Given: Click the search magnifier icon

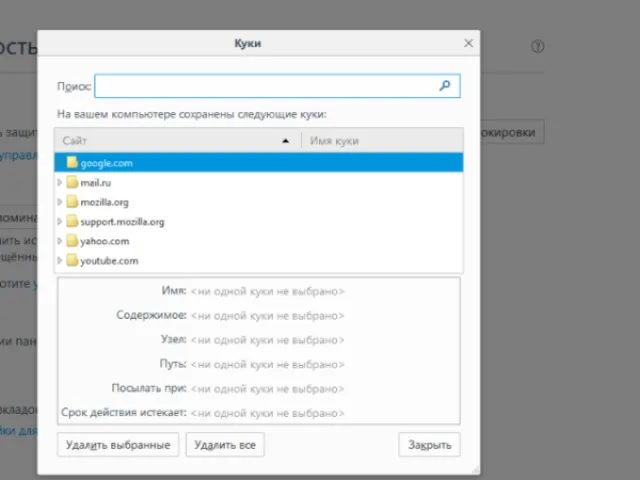Looking at the screenshot, I should (x=444, y=86).
